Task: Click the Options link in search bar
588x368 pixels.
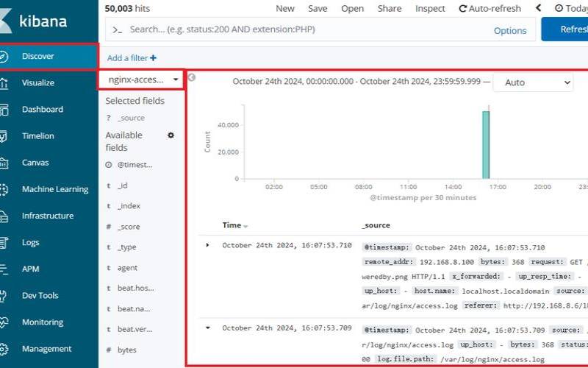Action: (x=510, y=30)
